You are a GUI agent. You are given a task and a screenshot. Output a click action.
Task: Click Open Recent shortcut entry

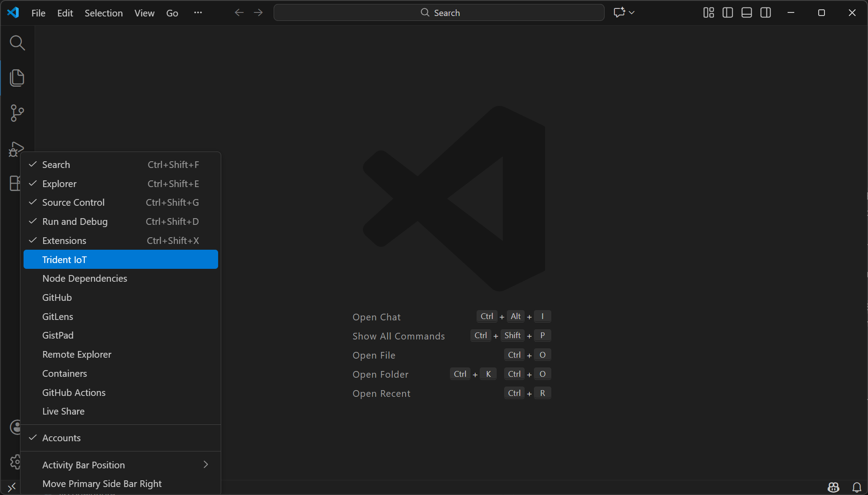pyautogui.click(x=381, y=393)
